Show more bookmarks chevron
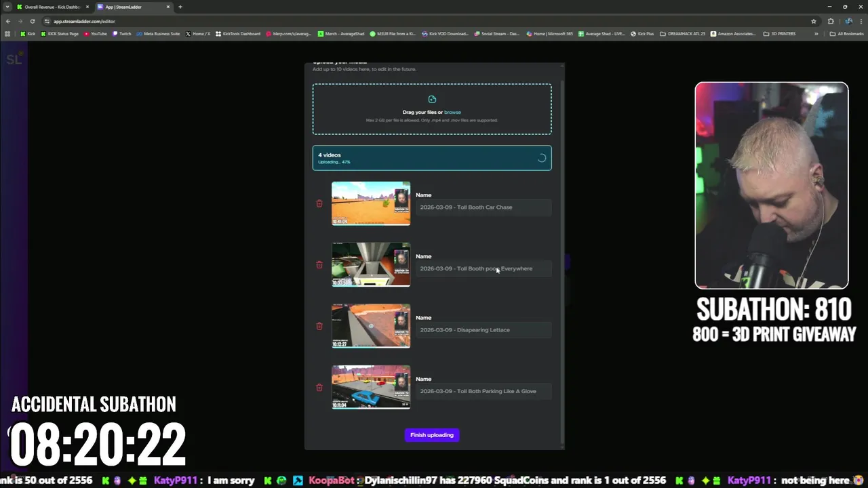The image size is (868, 488). (816, 33)
